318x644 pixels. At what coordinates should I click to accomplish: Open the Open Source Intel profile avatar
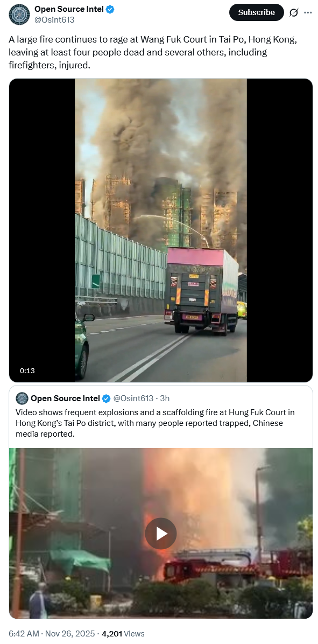click(x=19, y=15)
